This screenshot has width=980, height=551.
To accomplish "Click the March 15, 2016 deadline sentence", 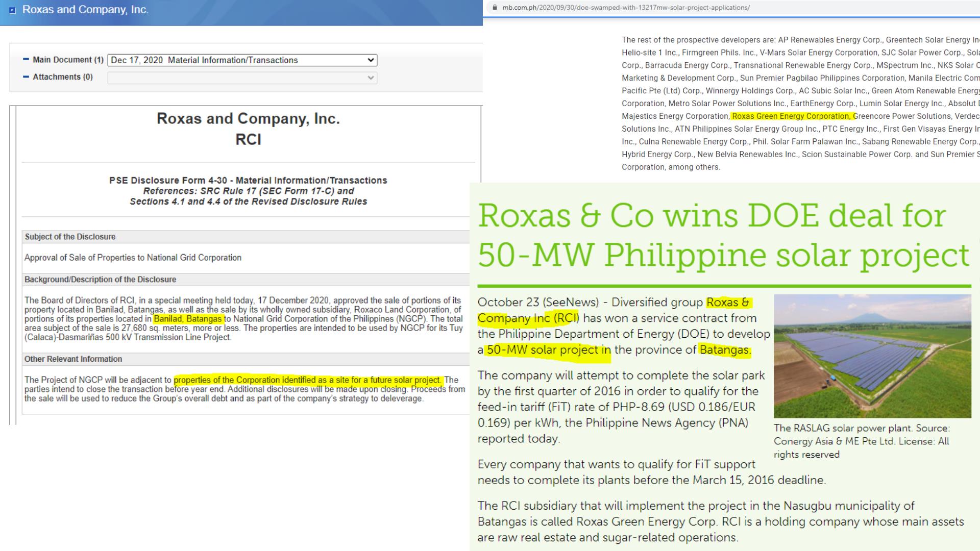I will coord(651,472).
